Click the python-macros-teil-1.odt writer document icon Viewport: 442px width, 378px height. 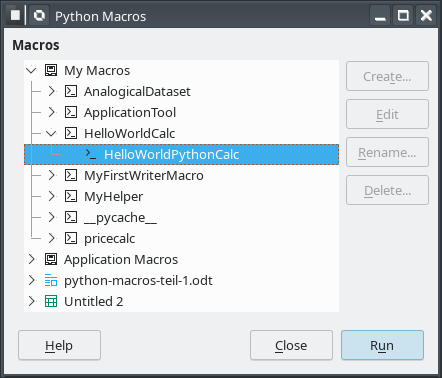(x=51, y=280)
